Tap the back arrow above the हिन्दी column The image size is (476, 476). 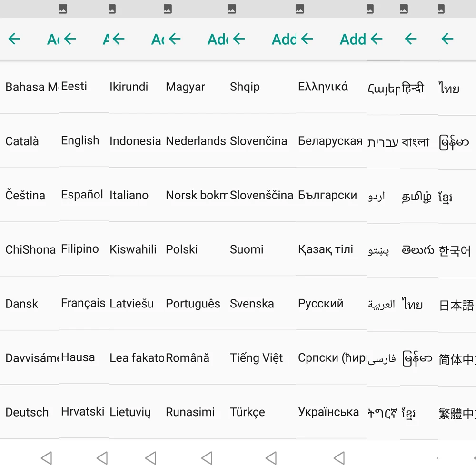[411, 39]
